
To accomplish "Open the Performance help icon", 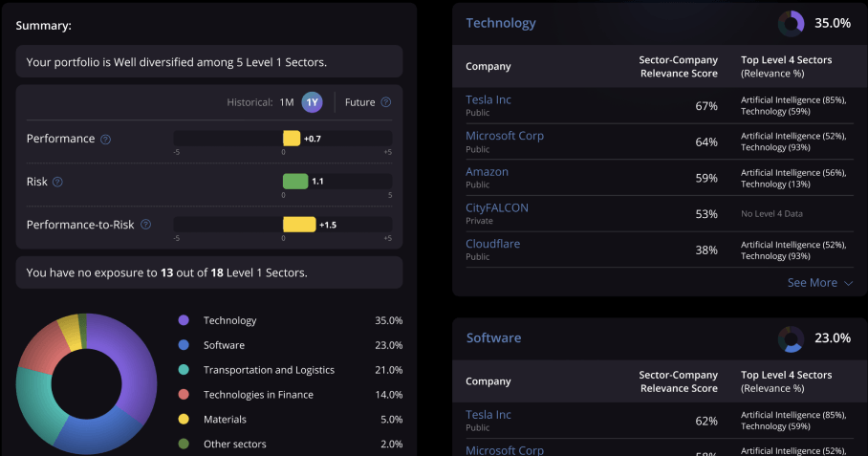I will 106,140.
